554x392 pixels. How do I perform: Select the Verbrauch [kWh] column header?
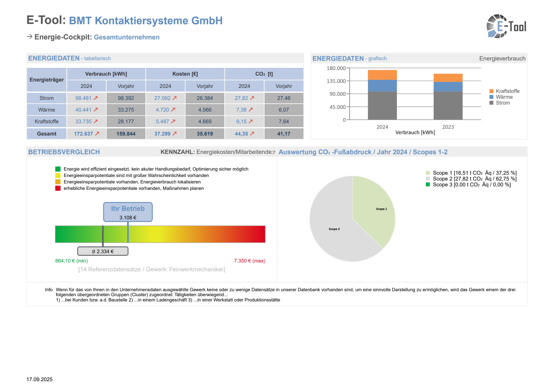pyautogui.click(x=106, y=74)
